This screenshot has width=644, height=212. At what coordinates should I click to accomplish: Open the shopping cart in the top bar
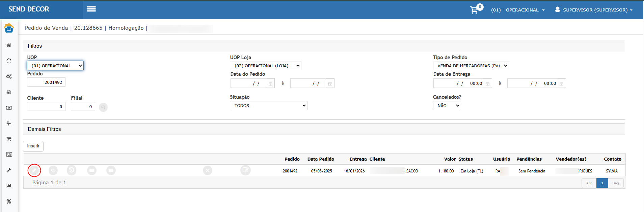point(475,10)
